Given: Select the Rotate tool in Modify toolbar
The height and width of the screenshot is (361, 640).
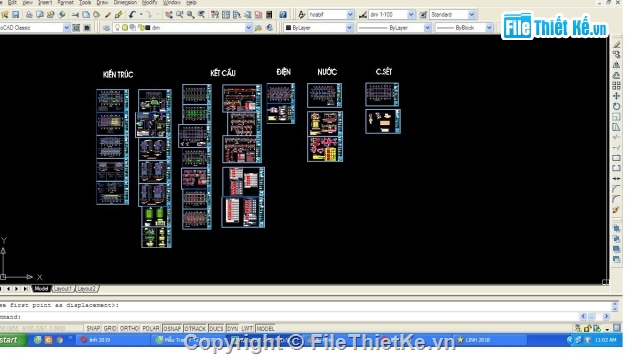Looking at the screenshot, I should (616, 107).
